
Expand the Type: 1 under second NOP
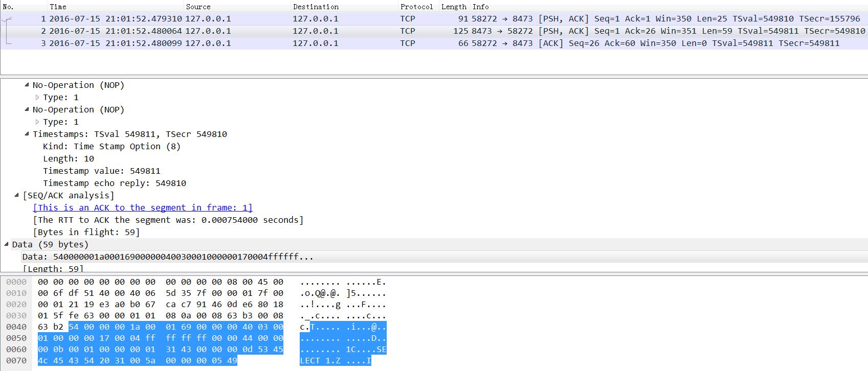[37, 122]
